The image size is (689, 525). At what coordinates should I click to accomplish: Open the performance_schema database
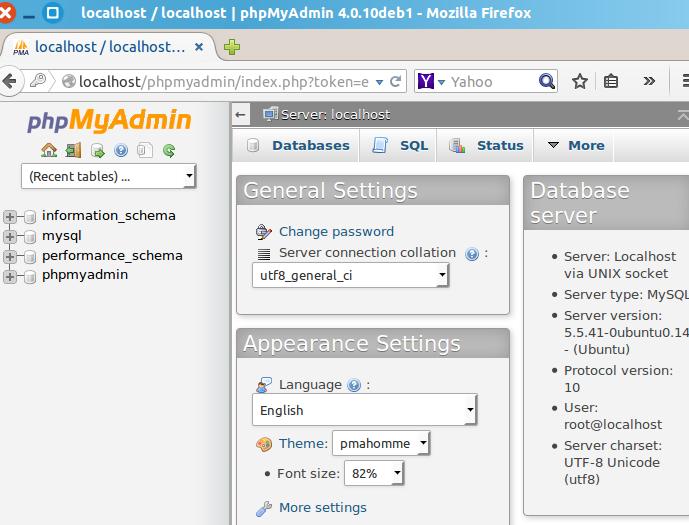(x=112, y=256)
